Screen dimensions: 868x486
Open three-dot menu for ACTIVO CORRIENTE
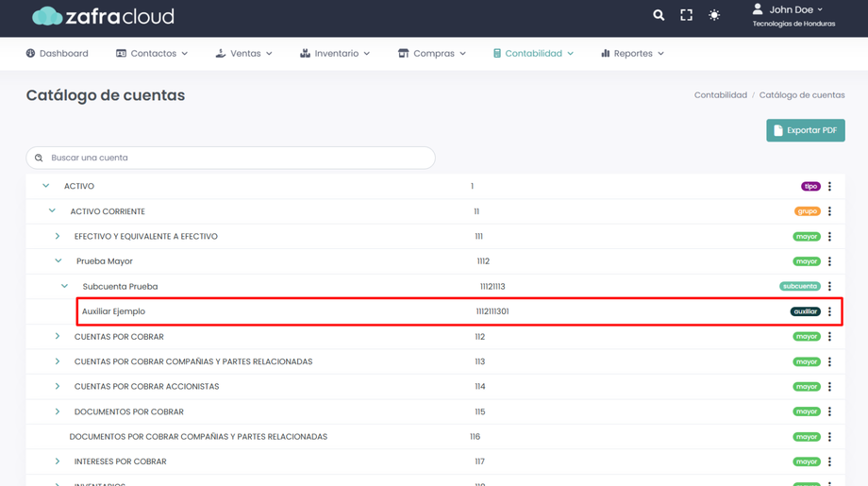830,211
